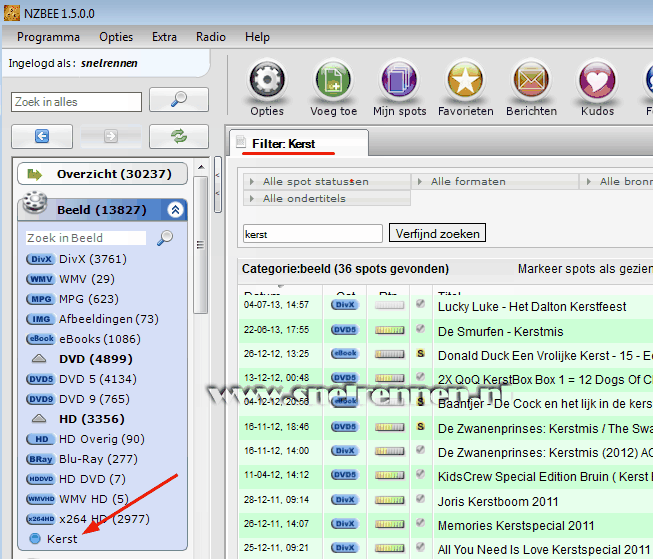Click checkmark icon on Joris Kerstboom row

421,498
